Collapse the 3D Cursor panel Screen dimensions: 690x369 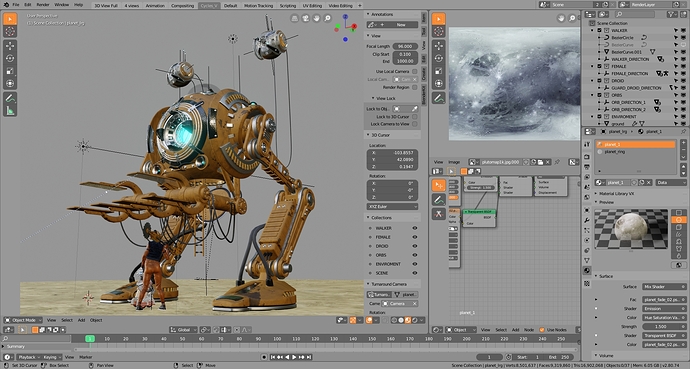click(368, 135)
